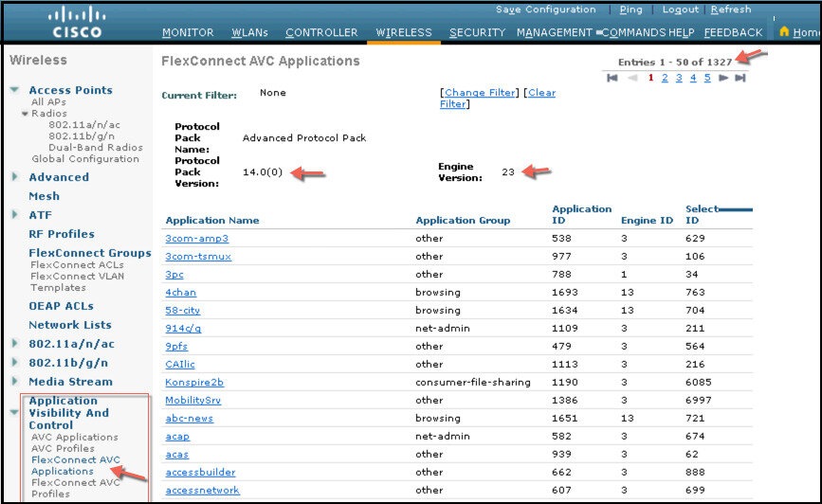Open the abc-news application
This screenshot has height=504, width=822.
(x=190, y=418)
